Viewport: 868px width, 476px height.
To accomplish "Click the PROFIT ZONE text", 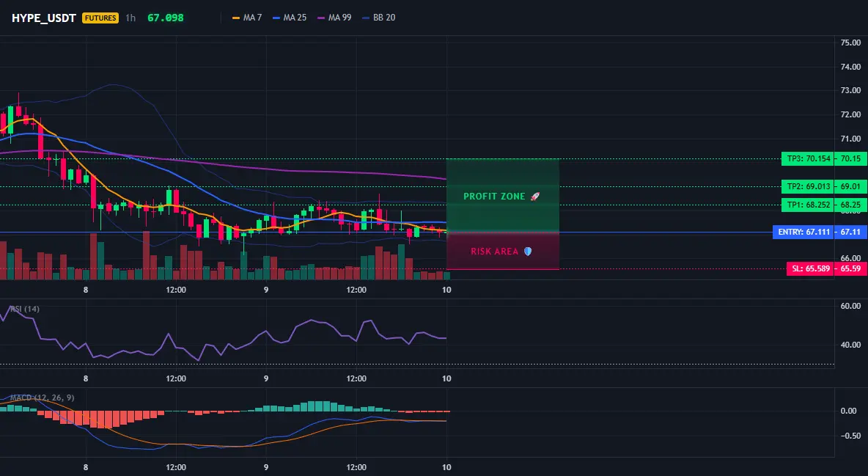I will [494, 196].
